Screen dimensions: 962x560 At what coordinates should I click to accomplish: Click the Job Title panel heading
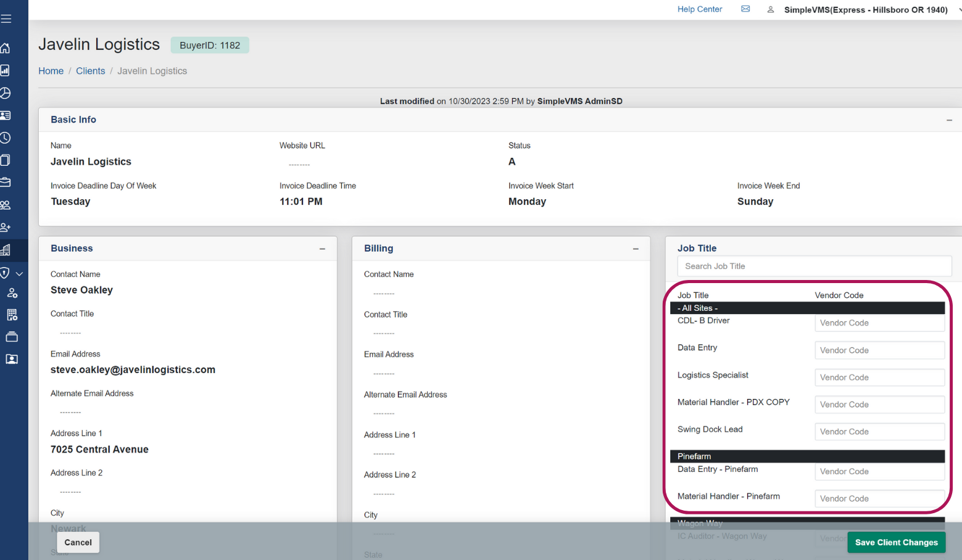click(697, 249)
